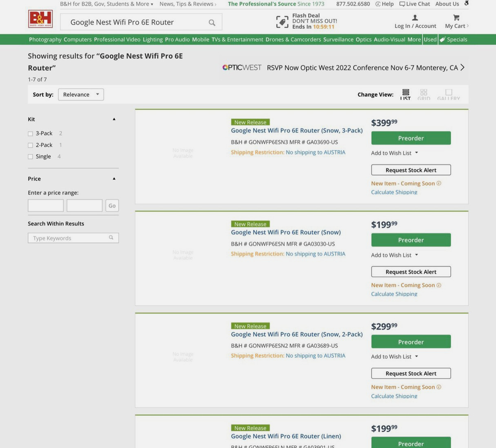The image size is (496, 448).
Task: Open the Photography category
Action: tap(45, 39)
